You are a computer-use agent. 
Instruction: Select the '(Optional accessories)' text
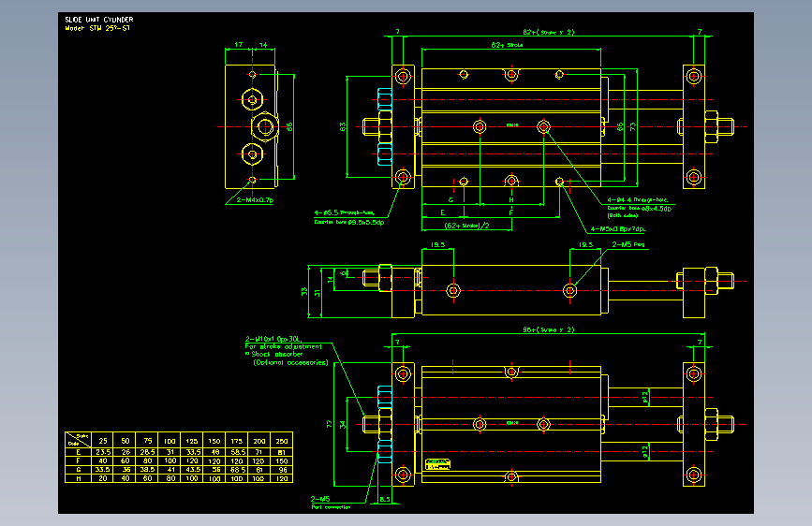(290, 362)
